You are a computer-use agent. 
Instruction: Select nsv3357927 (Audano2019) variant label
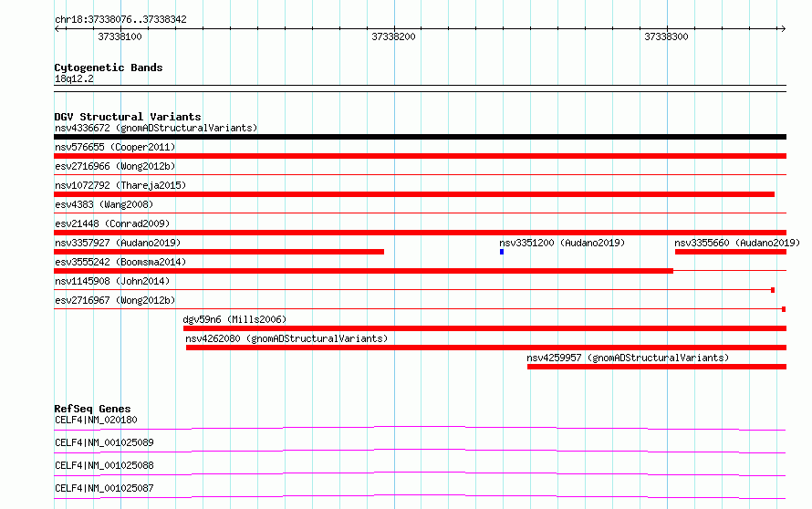[x=118, y=243]
